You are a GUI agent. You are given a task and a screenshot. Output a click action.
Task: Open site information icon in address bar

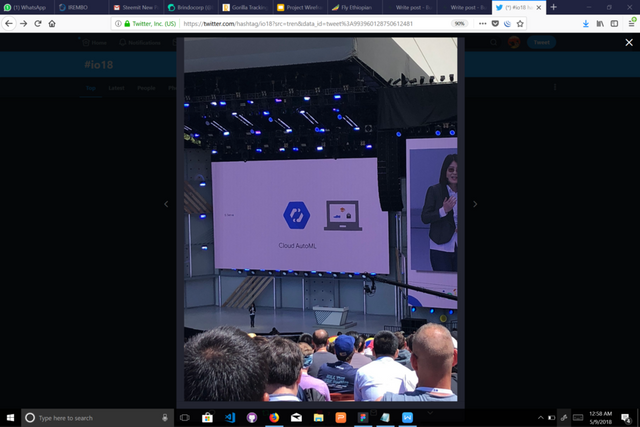118,24
